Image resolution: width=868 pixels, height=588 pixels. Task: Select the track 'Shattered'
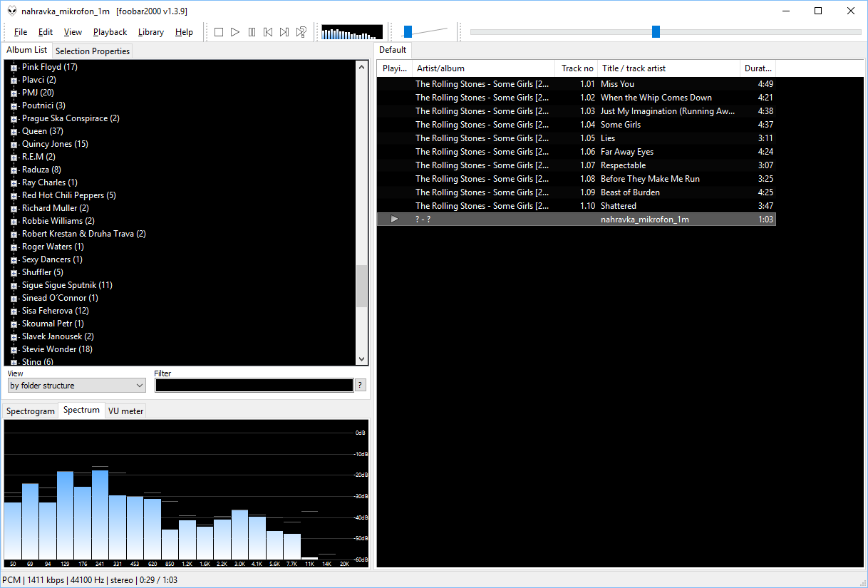coord(577,206)
